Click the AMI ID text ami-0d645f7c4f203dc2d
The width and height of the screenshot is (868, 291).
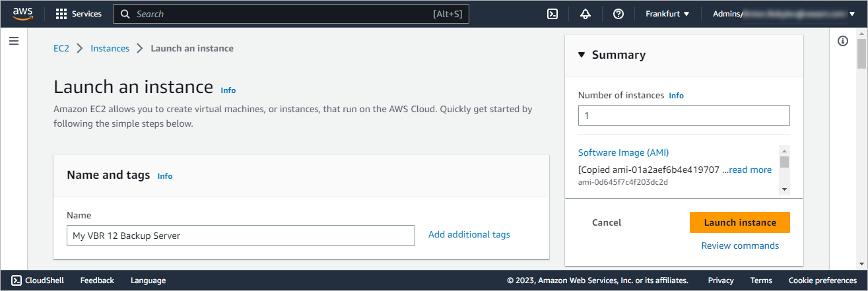pos(623,182)
